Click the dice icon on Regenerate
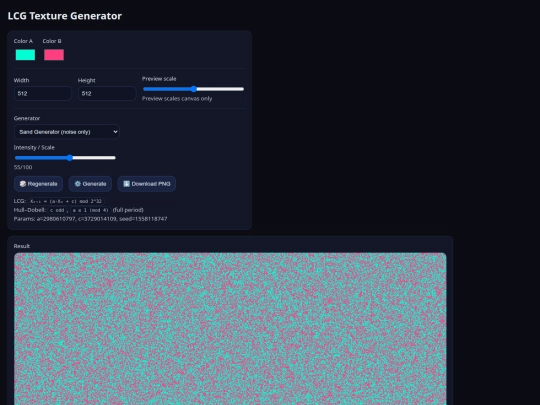 point(23,184)
